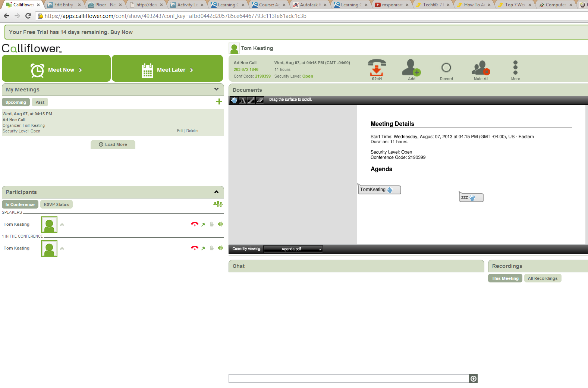Click the Add participant icon
The height and width of the screenshot is (388, 588).
pyautogui.click(x=411, y=68)
